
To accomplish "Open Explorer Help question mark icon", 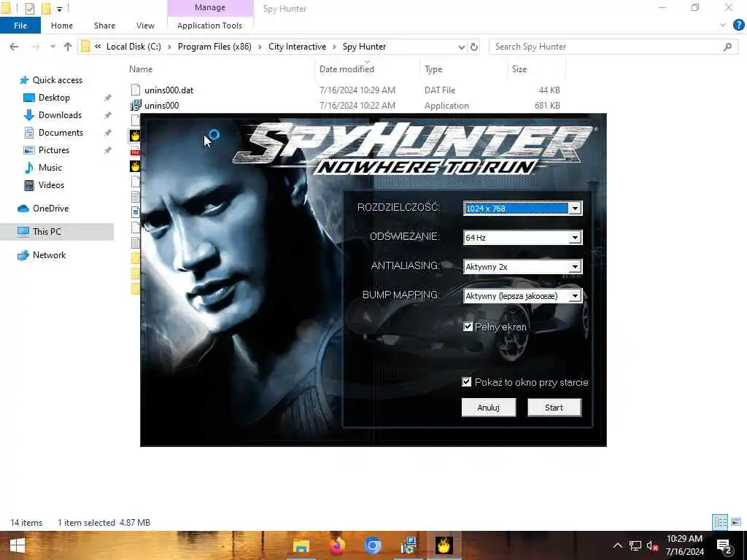I will pyautogui.click(x=738, y=26).
